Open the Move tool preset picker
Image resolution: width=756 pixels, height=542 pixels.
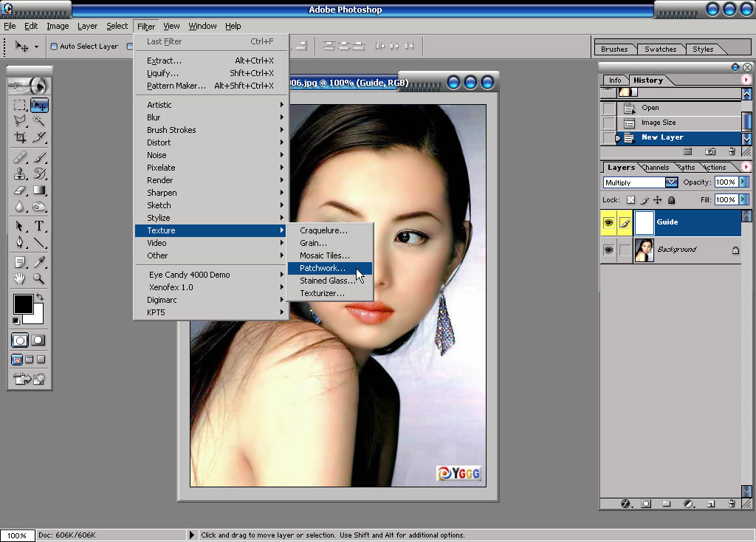(36, 47)
